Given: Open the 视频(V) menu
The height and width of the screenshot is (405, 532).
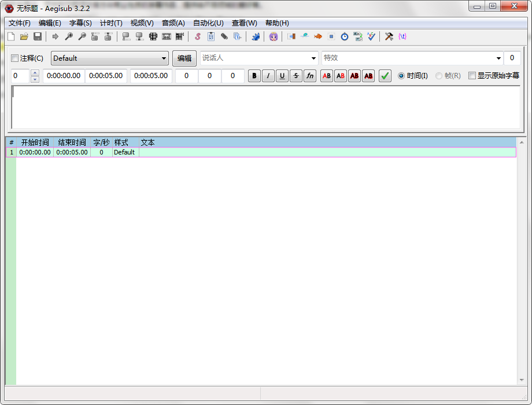Looking at the screenshot, I should tap(141, 23).
